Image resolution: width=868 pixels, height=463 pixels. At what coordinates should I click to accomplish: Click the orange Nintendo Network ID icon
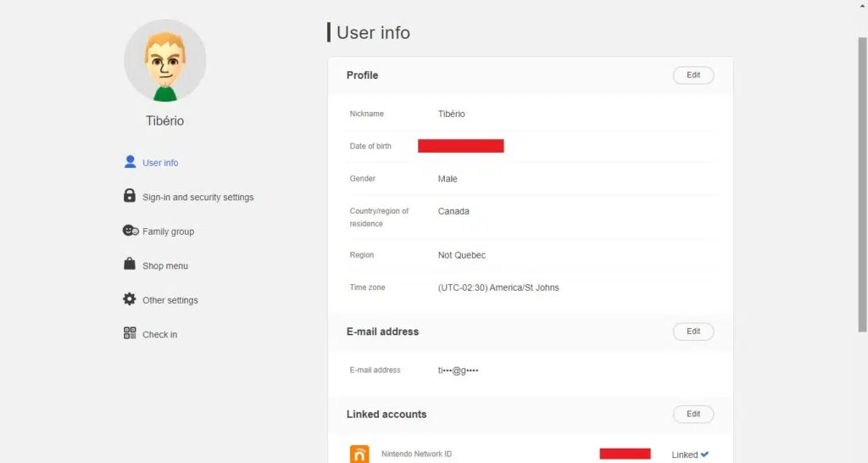pos(359,454)
